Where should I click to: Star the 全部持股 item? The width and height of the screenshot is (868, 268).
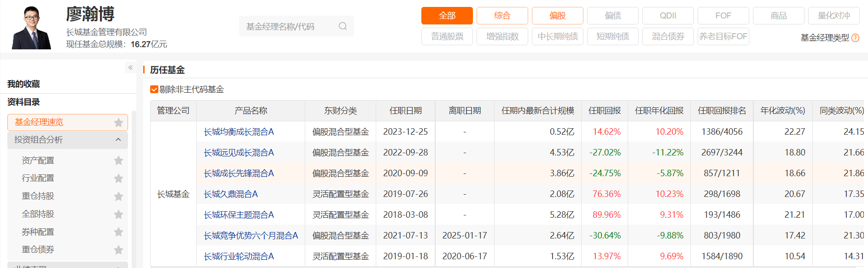118,214
